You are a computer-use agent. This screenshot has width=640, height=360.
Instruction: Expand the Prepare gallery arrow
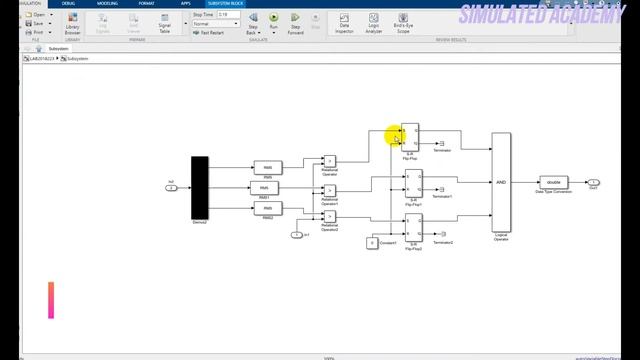186,24
